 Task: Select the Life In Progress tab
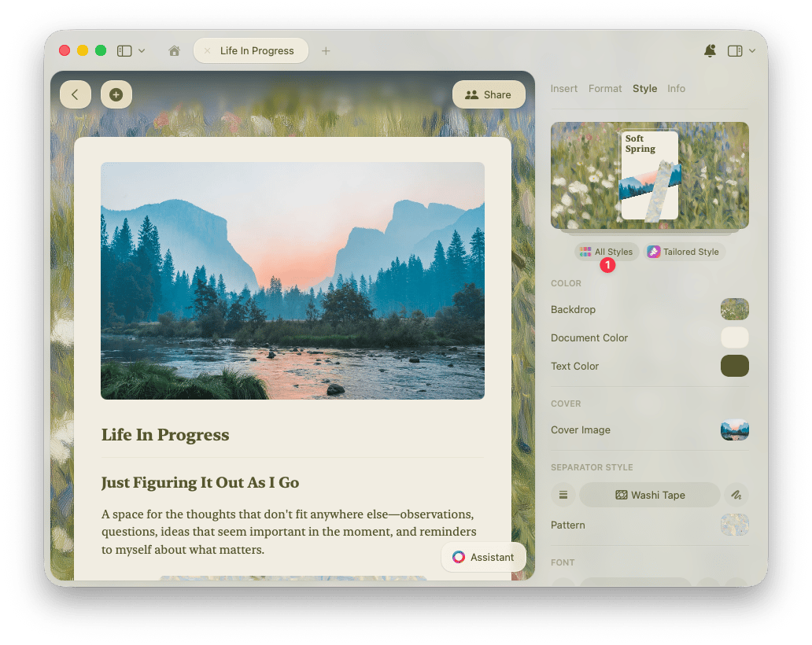(x=251, y=50)
